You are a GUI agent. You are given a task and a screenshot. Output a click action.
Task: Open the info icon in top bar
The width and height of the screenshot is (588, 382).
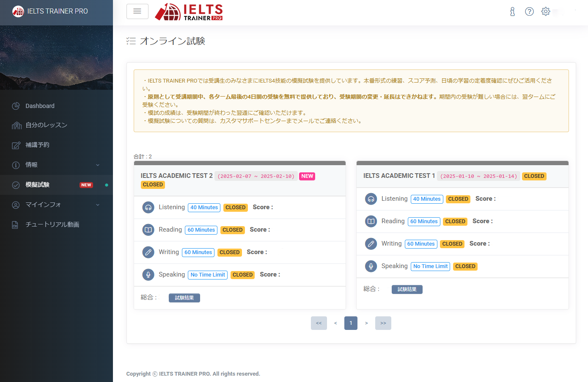(x=512, y=11)
